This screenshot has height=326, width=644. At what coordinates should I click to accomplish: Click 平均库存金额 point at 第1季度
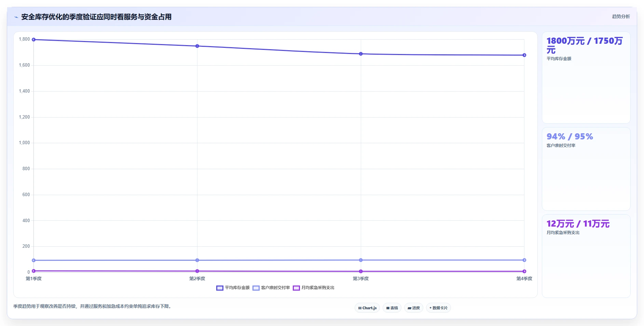pos(33,40)
